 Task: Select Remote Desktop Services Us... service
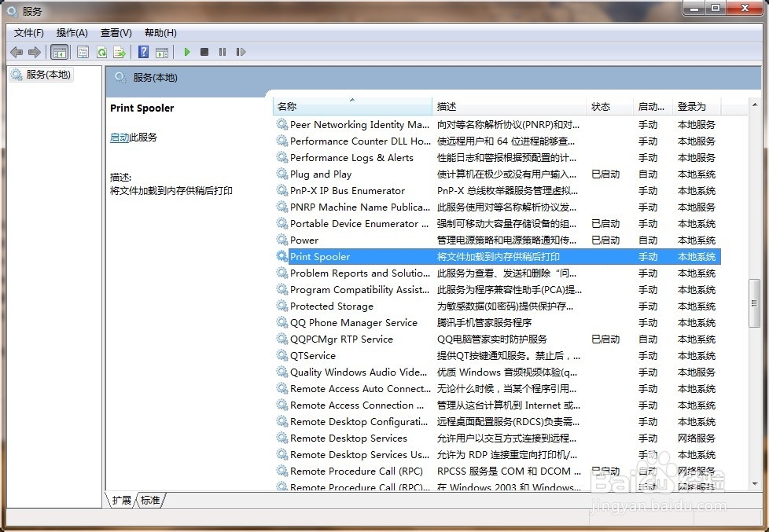click(x=359, y=454)
